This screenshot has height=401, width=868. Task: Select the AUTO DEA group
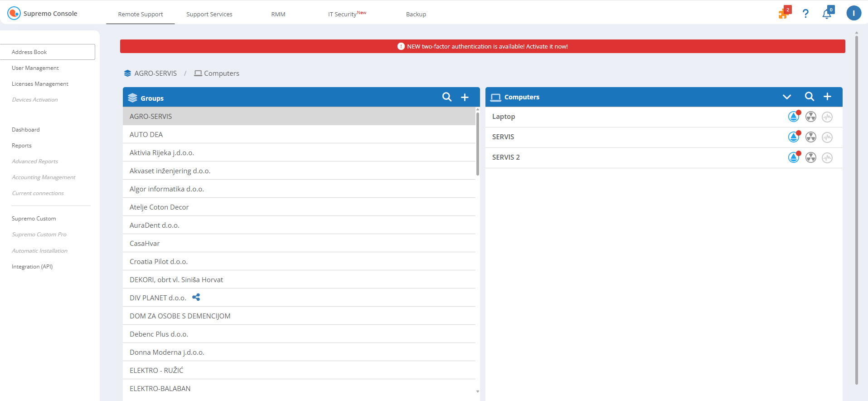click(299, 134)
